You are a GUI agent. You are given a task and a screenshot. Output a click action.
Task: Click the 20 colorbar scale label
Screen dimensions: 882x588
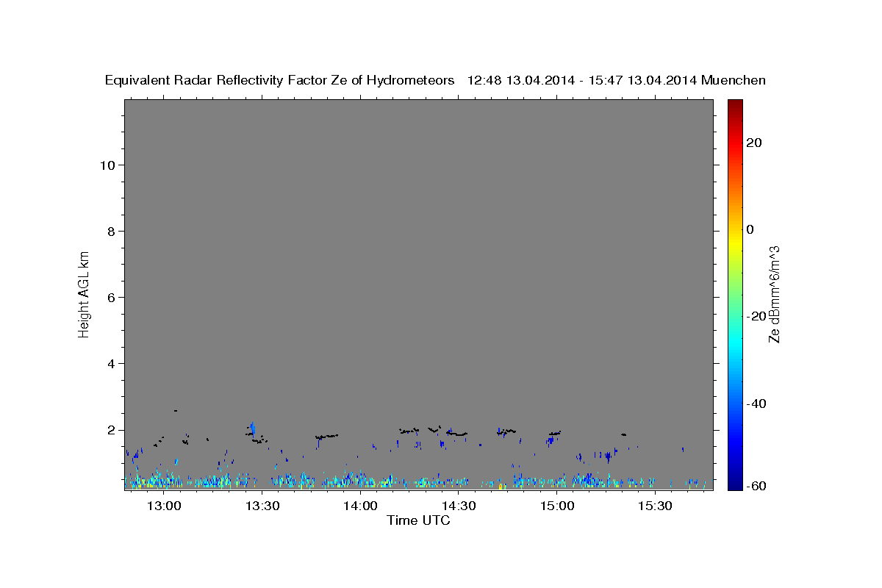(x=753, y=143)
